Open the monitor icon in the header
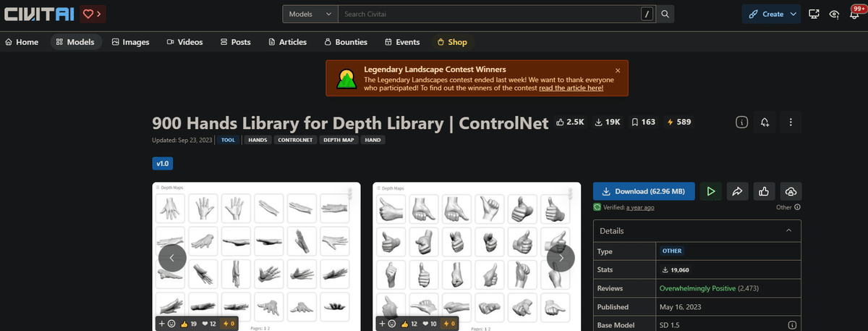The height and width of the screenshot is (331, 868). pyautogui.click(x=814, y=14)
